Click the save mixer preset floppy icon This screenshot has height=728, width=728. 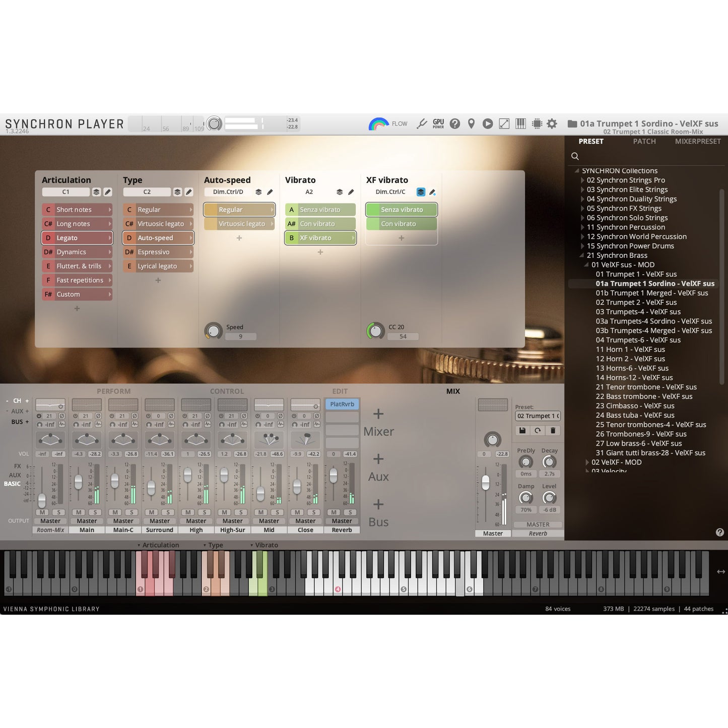(x=522, y=431)
